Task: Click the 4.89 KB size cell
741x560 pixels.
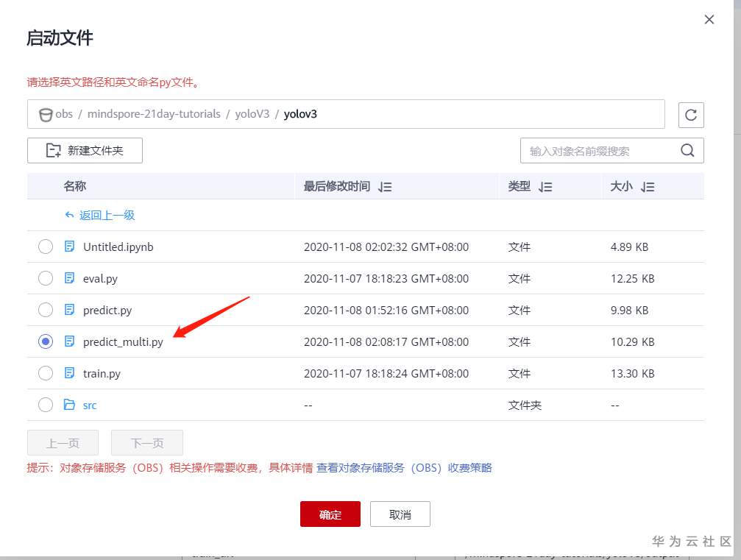Action: (629, 247)
